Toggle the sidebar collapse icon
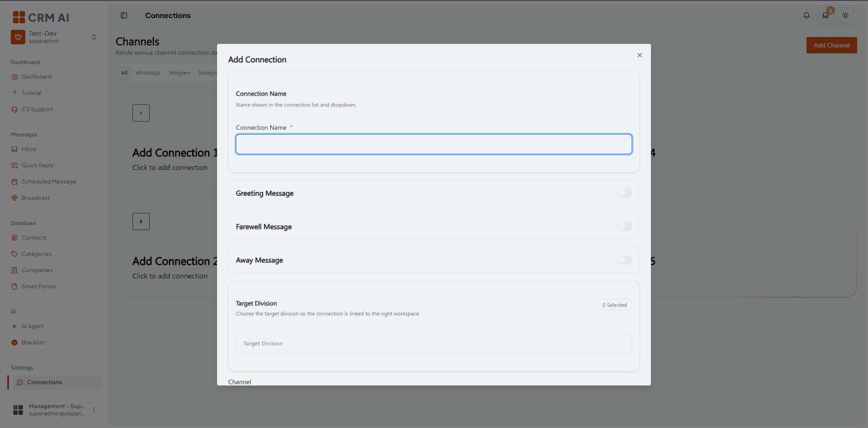 pos(124,15)
